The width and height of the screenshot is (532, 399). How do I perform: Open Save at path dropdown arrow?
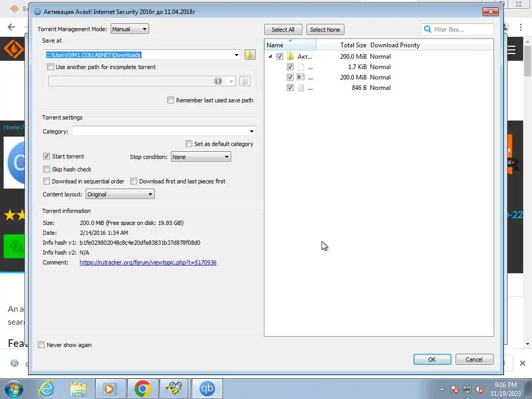236,55
